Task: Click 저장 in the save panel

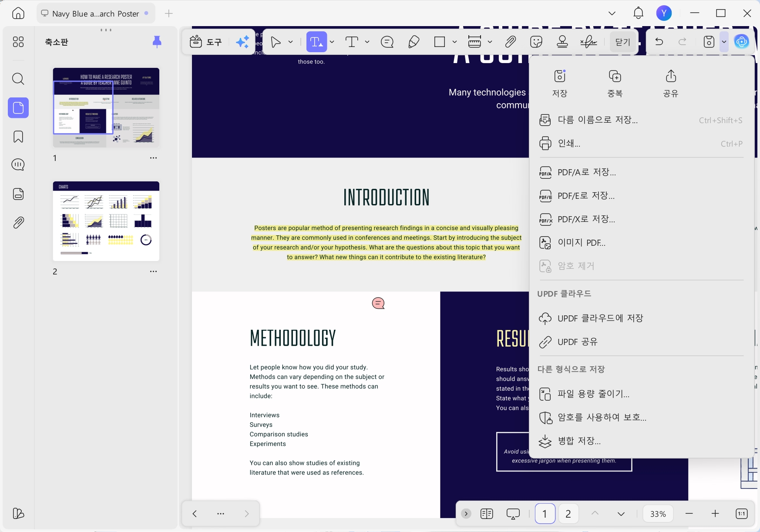Action: coord(560,83)
